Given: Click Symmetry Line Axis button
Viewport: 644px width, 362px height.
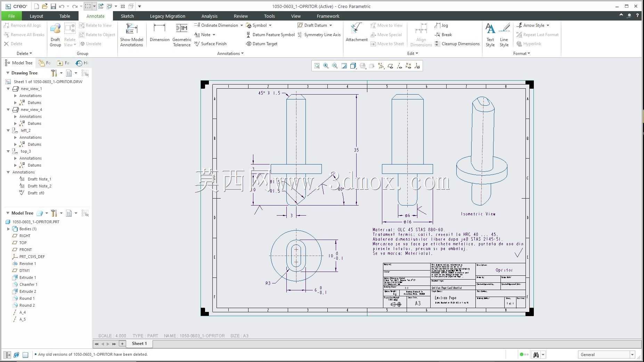Looking at the screenshot, I should 319,35.
